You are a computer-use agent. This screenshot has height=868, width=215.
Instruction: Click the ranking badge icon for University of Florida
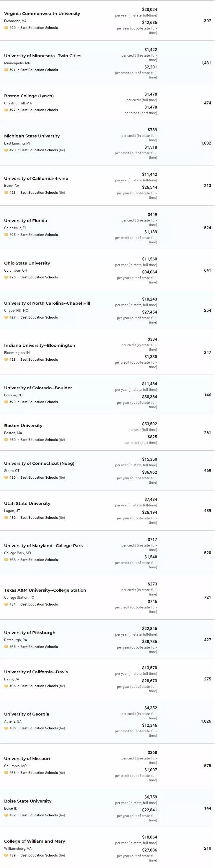pyautogui.click(x=6, y=235)
